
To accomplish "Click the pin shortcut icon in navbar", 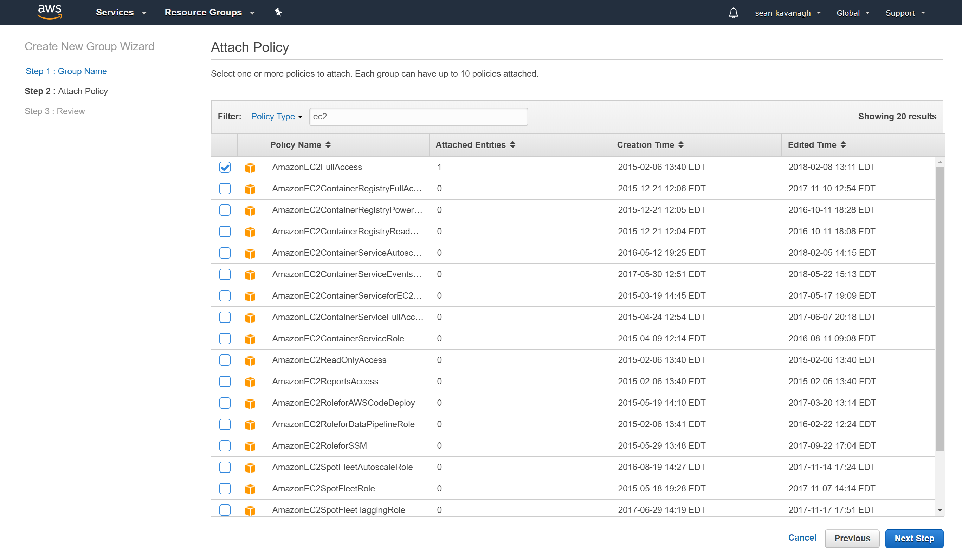I will (x=278, y=12).
